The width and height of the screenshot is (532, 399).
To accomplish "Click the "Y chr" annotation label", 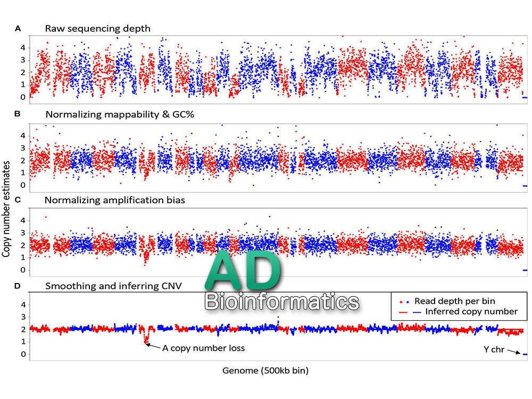I will [494, 350].
